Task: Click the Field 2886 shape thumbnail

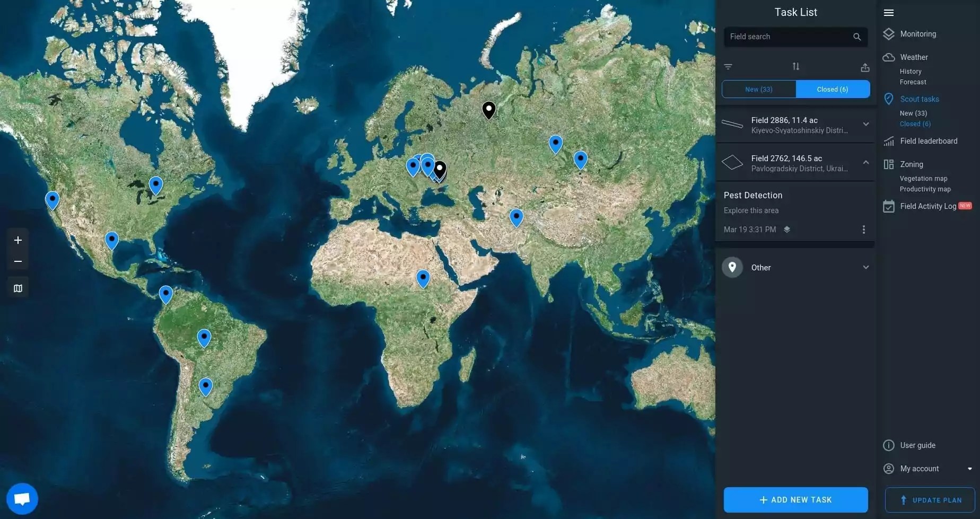Action: (x=732, y=125)
